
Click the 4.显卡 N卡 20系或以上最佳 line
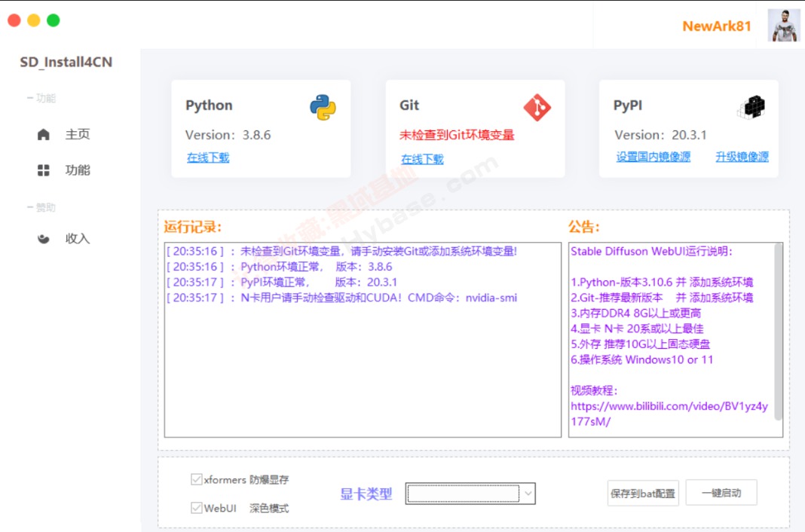pos(637,329)
